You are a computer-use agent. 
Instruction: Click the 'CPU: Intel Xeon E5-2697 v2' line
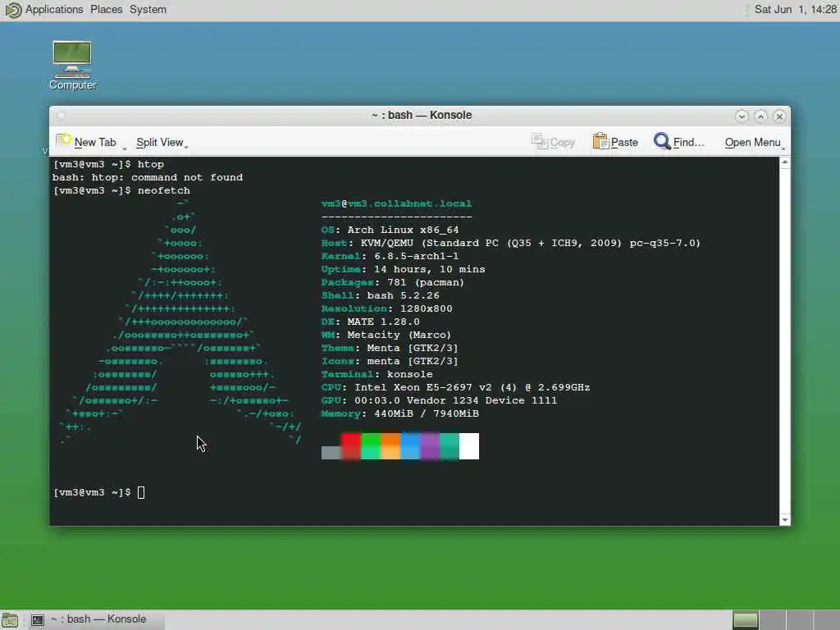click(455, 387)
